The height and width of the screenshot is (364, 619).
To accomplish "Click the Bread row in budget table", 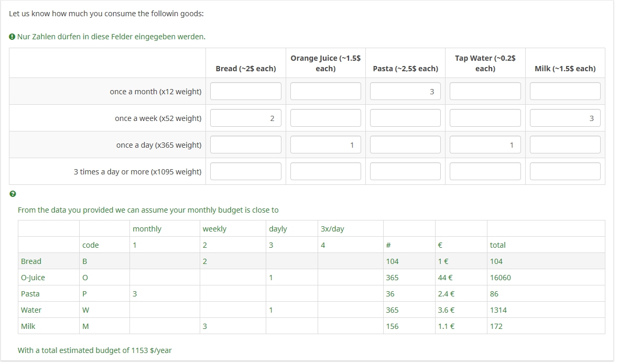I will click(x=31, y=261).
